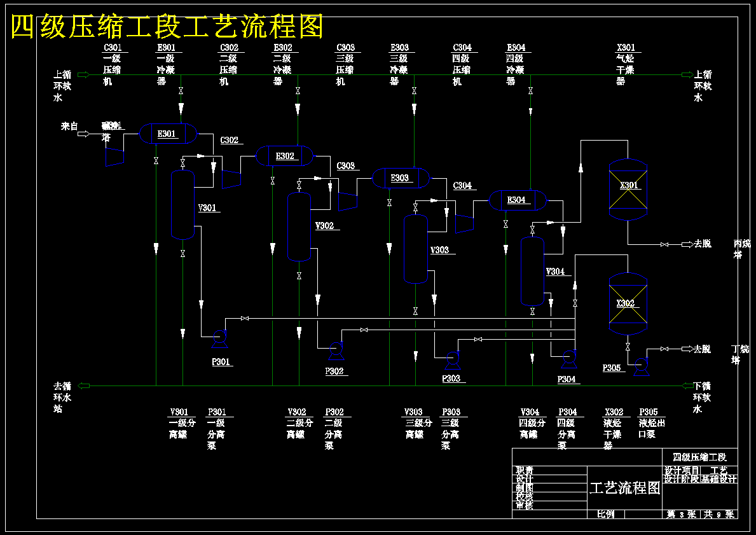Click the E301 condenser vessel symbol
The height and width of the screenshot is (535, 756).
168,134
